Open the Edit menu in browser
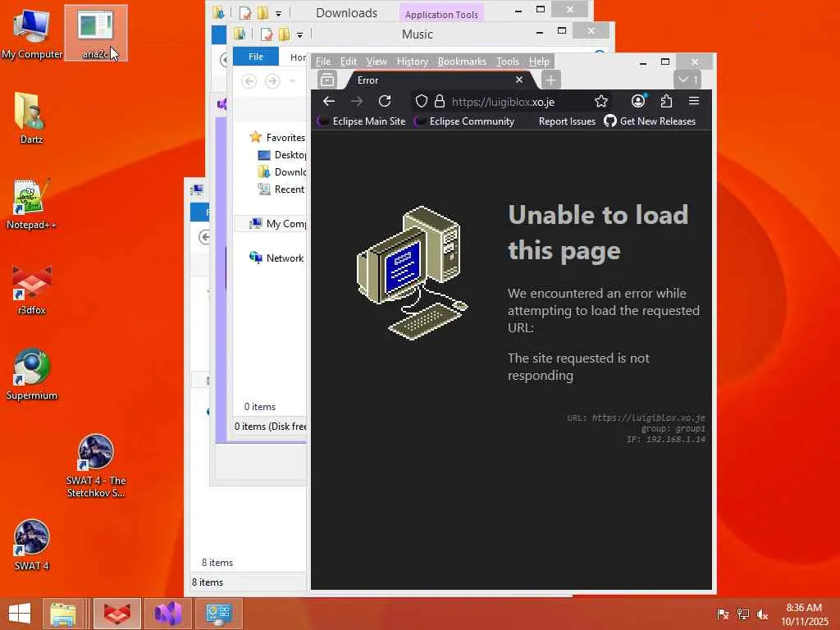 tap(348, 62)
